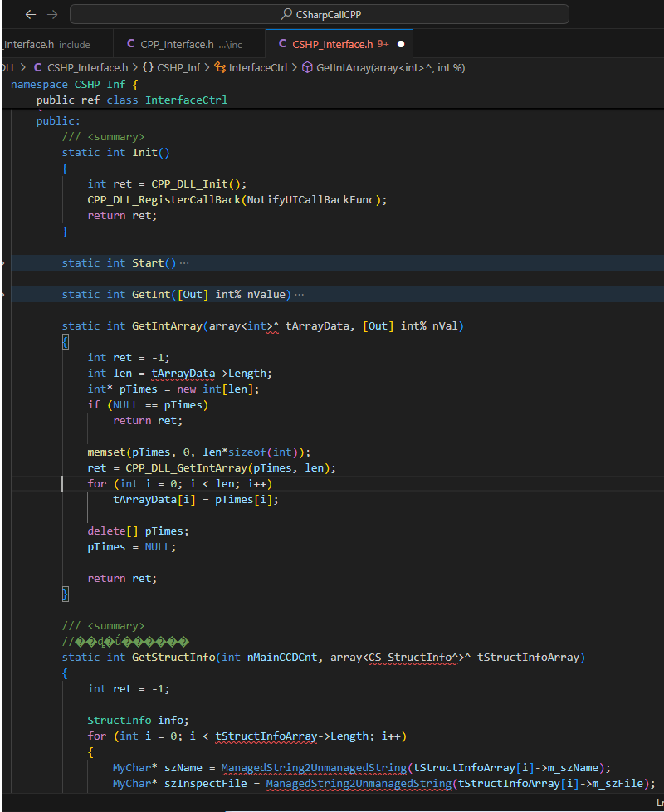This screenshot has width=664, height=812.
Task: Navigate back using the back arrow icon
Action: (x=30, y=14)
